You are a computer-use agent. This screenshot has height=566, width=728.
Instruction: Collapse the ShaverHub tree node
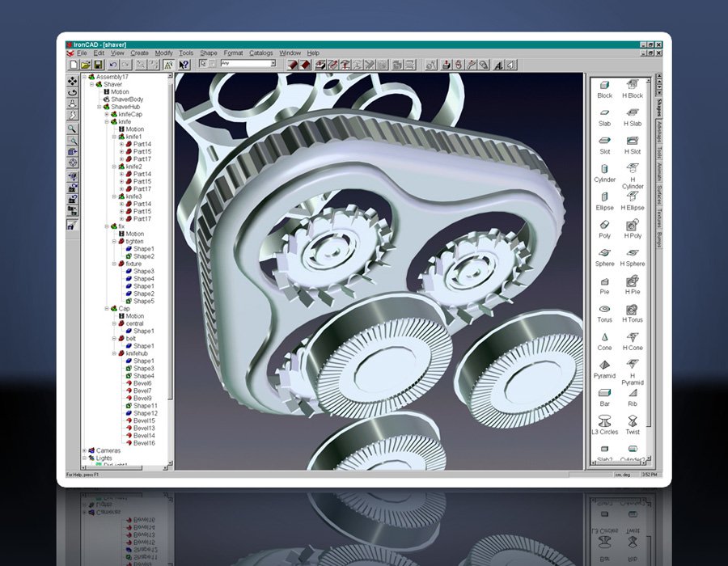coord(99,107)
